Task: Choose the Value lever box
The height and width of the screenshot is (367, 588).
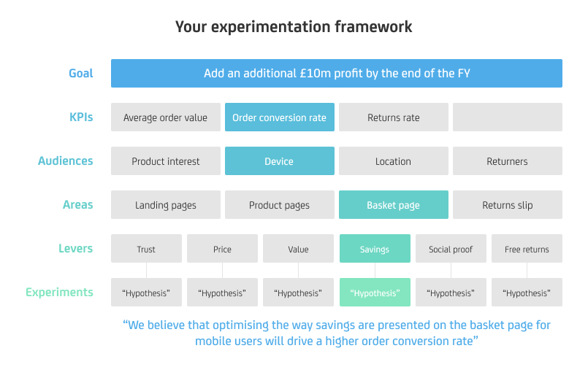Action: [x=298, y=249]
